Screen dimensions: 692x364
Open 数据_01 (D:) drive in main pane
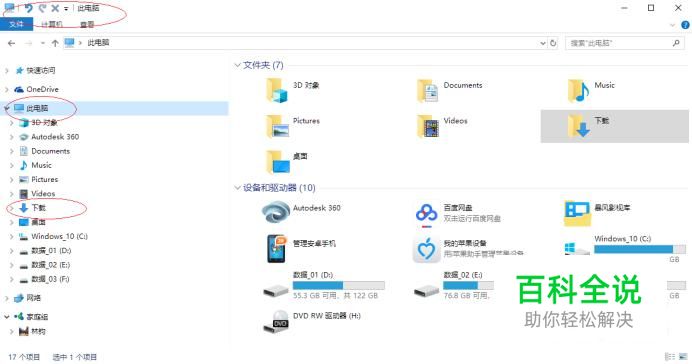click(x=276, y=290)
